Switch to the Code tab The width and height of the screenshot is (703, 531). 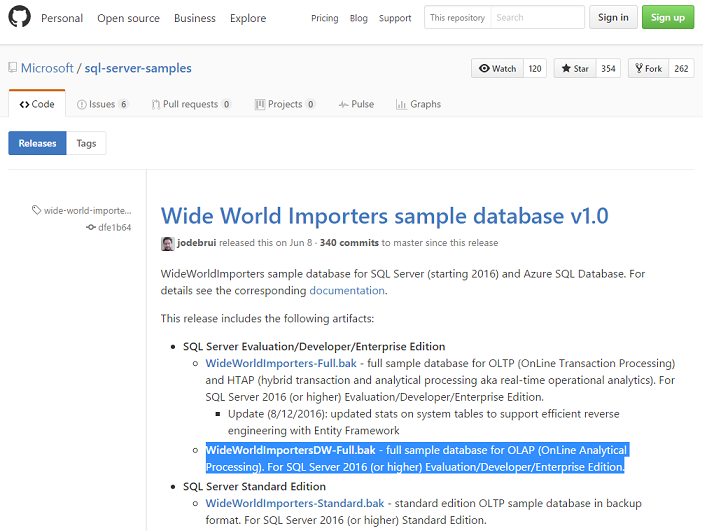tap(37, 104)
